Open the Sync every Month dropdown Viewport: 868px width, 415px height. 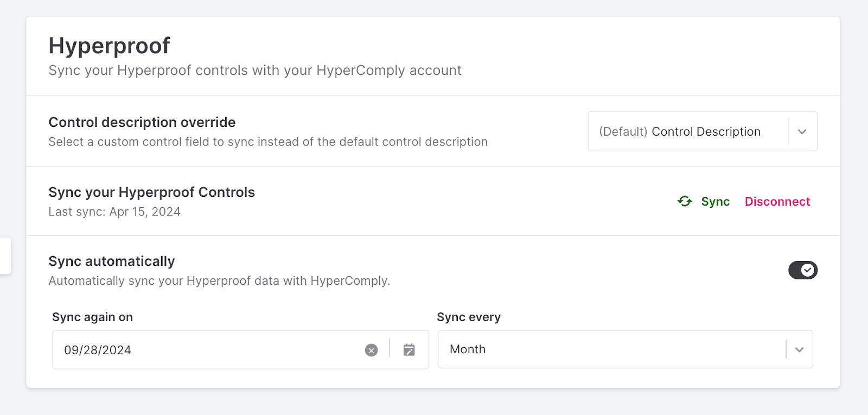coord(625,349)
